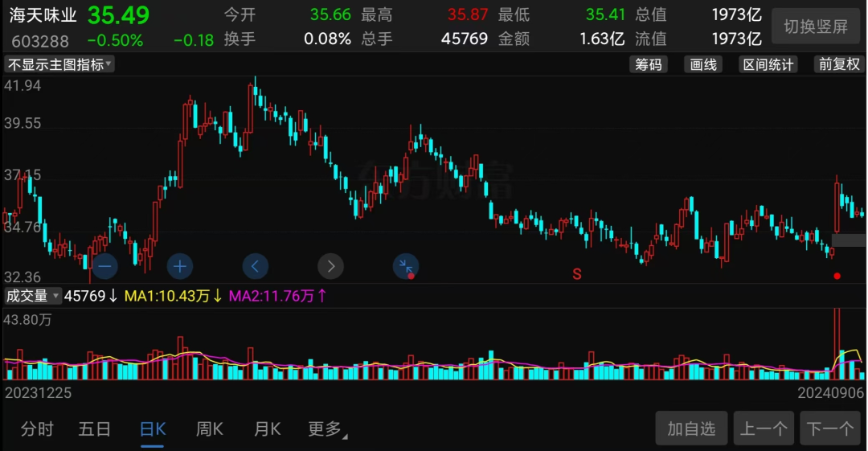Screen dimensions: 868x451
Task: Click the change percentage -0.50%
Action: (x=115, y=40)
